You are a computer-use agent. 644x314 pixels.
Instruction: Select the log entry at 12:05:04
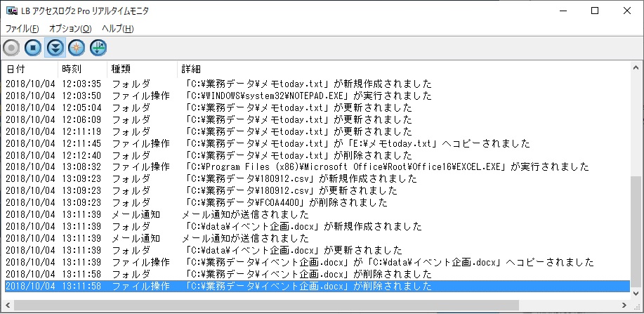tap(317, 107)
